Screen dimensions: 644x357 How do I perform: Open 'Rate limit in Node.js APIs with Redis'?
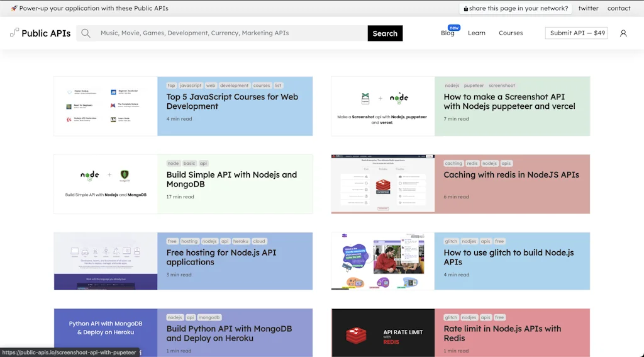pos(502,334)
